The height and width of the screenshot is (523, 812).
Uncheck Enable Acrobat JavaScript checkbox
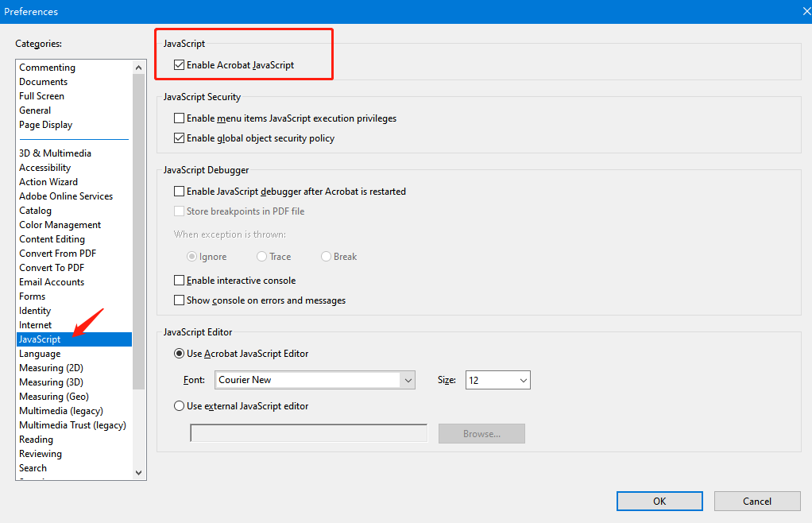179,65
